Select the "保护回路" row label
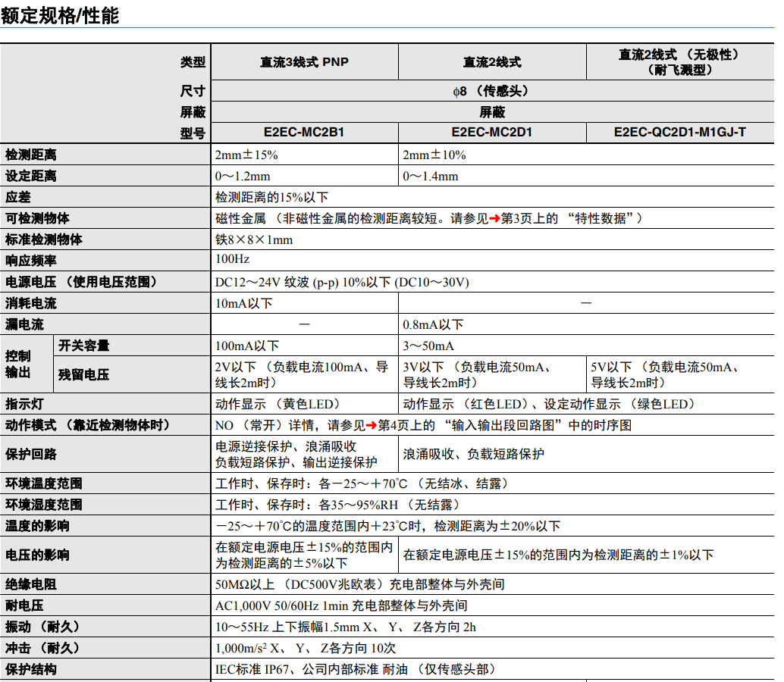Image resolution: width=784 pixels, height=682 pixels. pos(31,454)
